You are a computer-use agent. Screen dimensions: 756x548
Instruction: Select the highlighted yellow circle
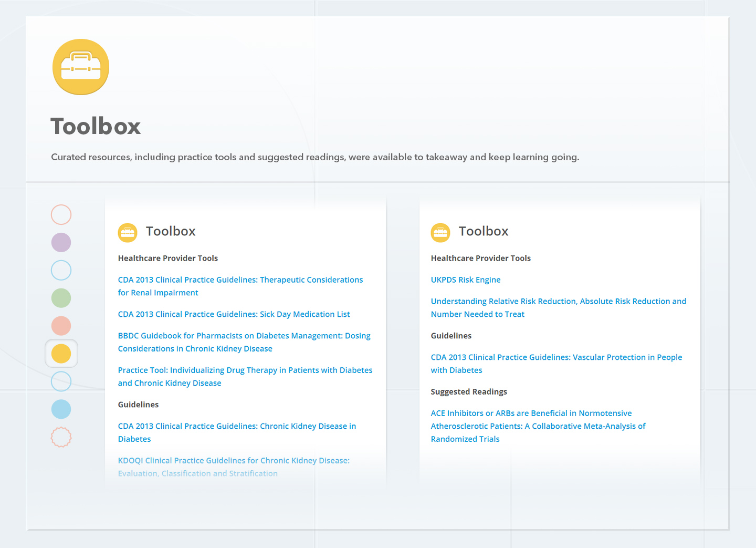point(61,354)
